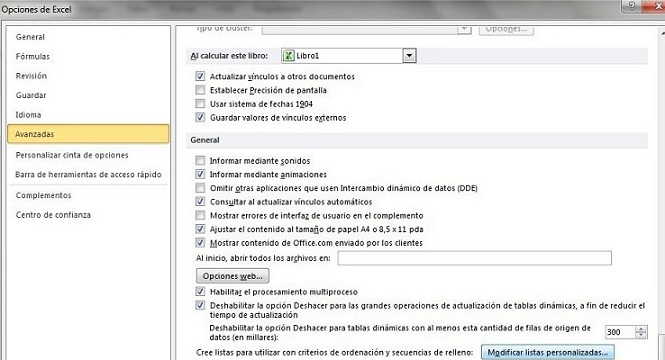Open Opciones web dialog
665x360 pixels.
[x=232, y=276]
